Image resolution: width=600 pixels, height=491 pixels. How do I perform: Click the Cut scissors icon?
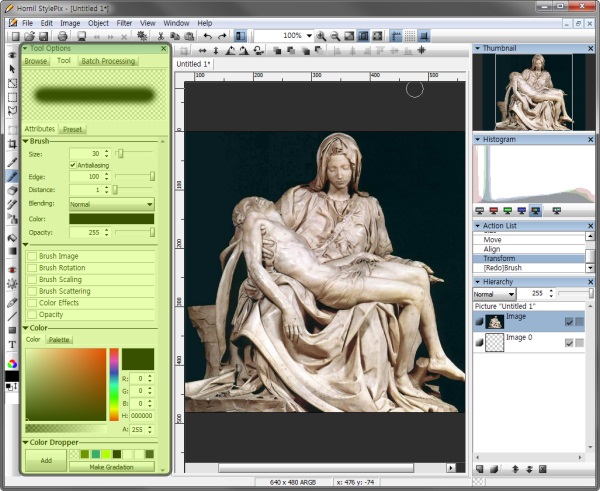point(161,36)
